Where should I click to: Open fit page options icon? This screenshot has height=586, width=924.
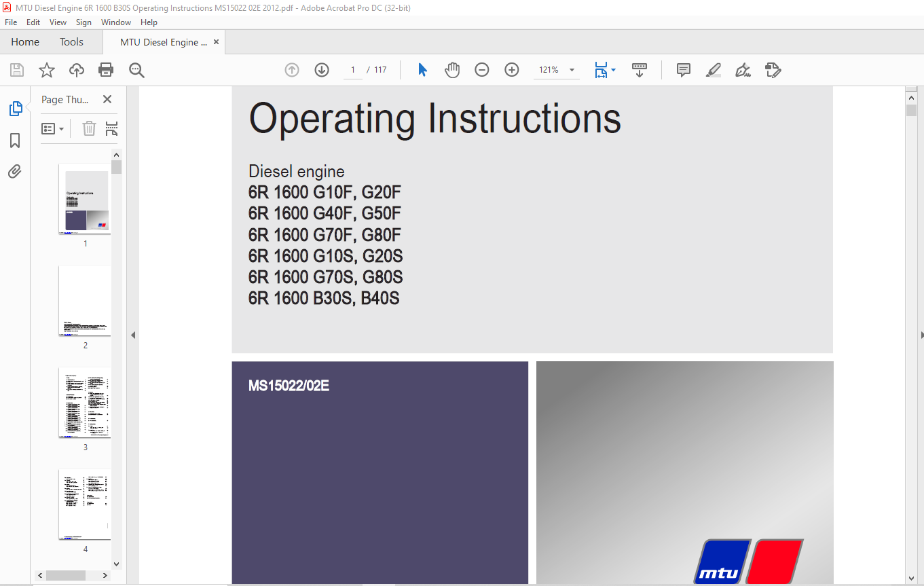pos(604,70)
